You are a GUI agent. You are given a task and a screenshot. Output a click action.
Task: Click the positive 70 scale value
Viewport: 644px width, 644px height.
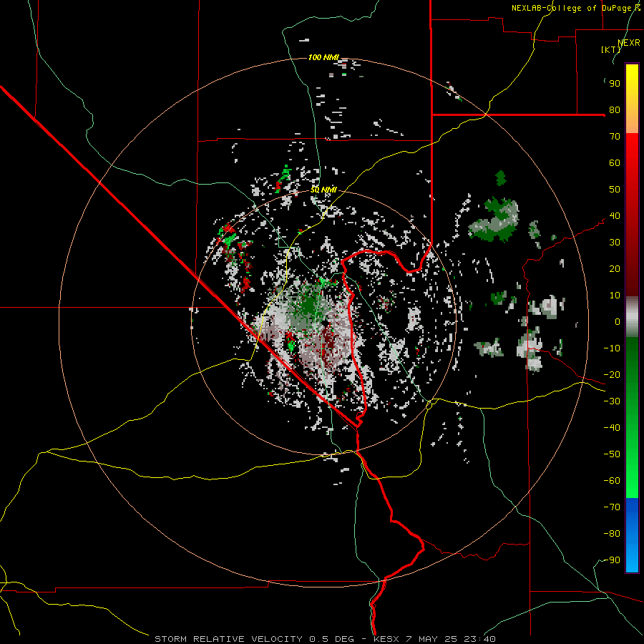[x=615, y=137]
